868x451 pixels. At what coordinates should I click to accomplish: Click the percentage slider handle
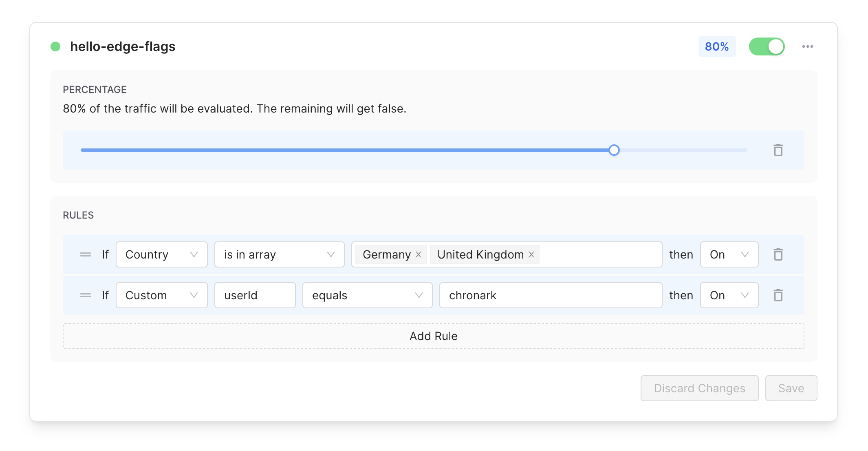pos(614,150)
